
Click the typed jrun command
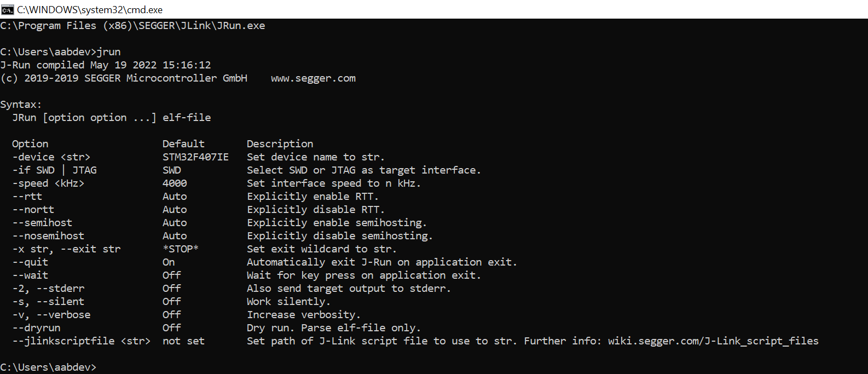109,52
